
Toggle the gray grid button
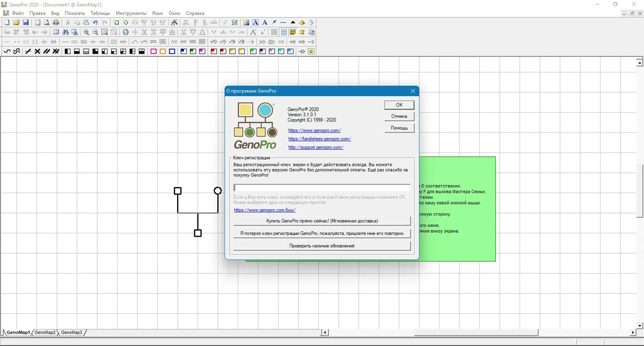(x=274, y=32)
